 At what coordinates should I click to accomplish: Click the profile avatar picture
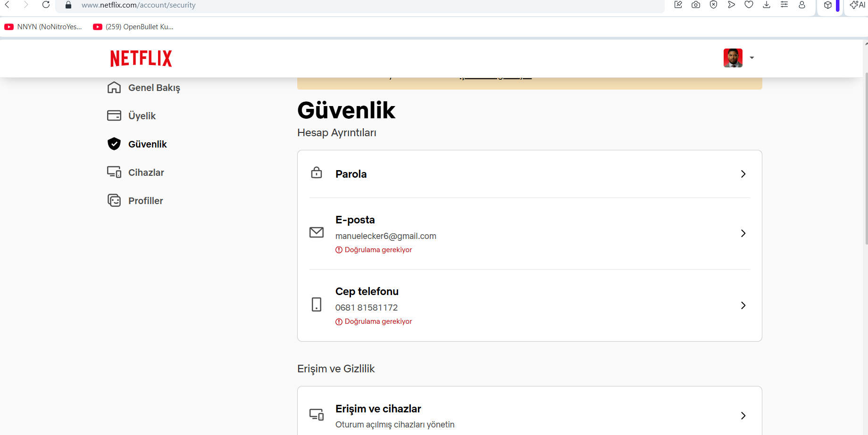tap(733, 58)
